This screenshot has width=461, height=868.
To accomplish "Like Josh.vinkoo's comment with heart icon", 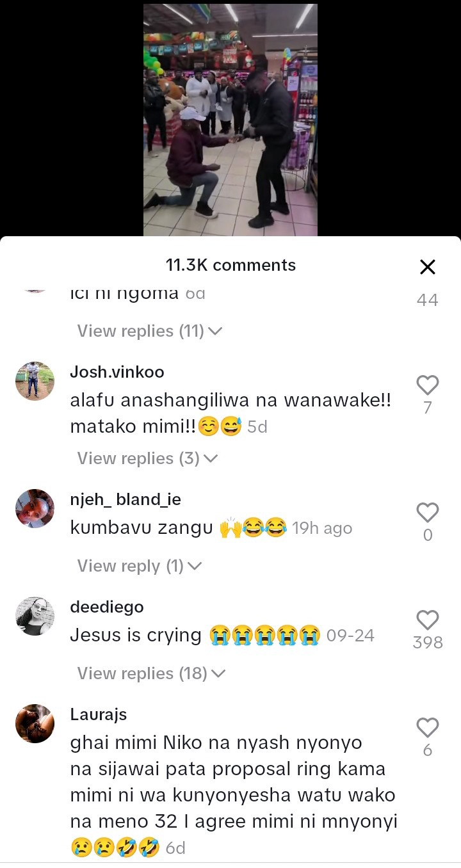I will pos(427,385).
